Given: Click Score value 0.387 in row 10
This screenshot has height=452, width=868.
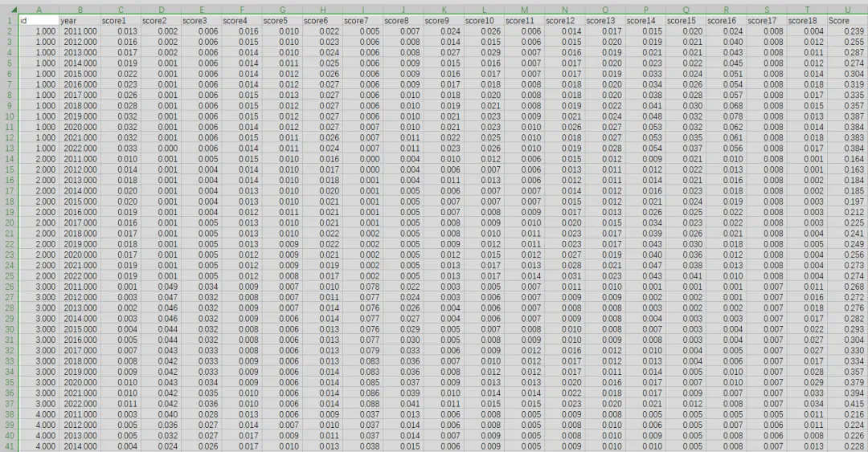Looking at the screenshot, I should click(x=847, y=116).
